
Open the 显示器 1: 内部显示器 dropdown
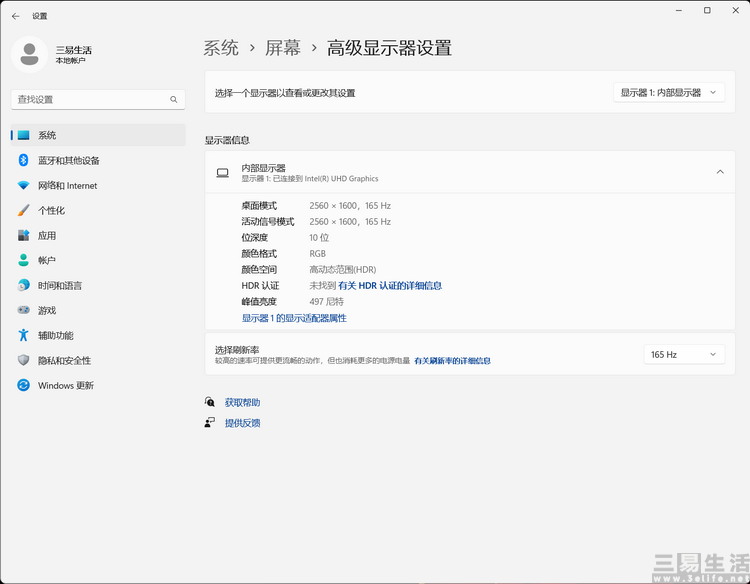tap(668, 92)
